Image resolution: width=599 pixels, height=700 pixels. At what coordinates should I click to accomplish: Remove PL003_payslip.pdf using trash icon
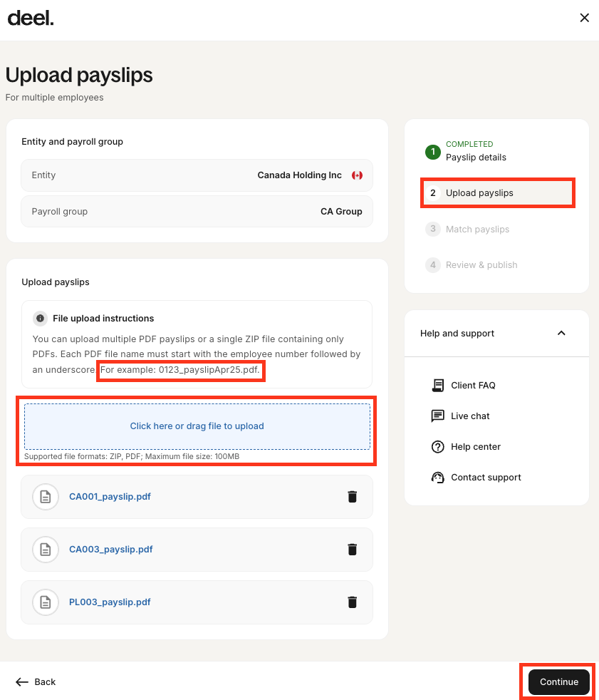click(352, 602)
